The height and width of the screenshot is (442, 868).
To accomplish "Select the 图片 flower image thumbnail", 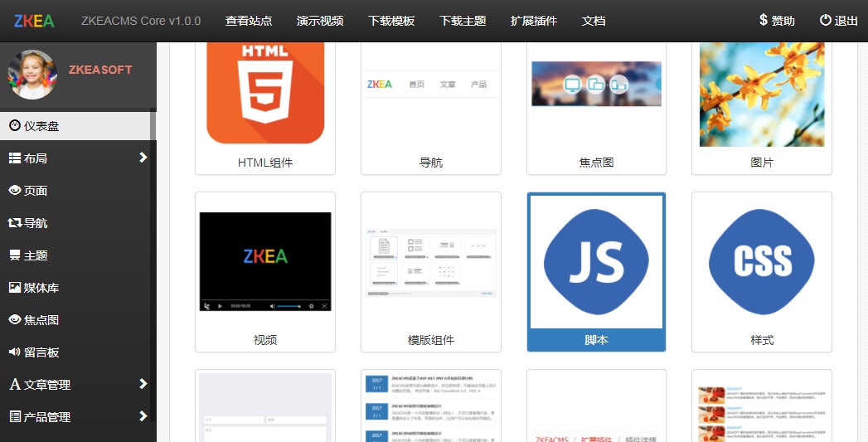I will click(x=762, y=95).
